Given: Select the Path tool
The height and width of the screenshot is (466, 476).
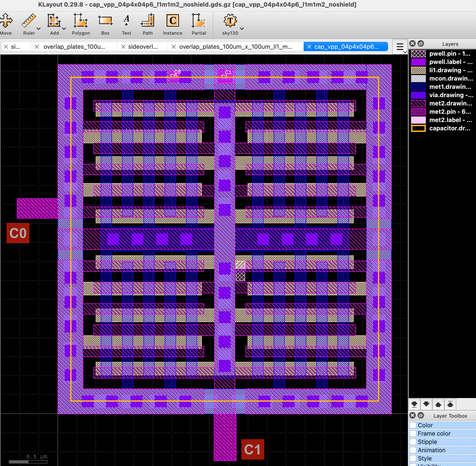Looking at the screenshot, I should click(148, 24).
